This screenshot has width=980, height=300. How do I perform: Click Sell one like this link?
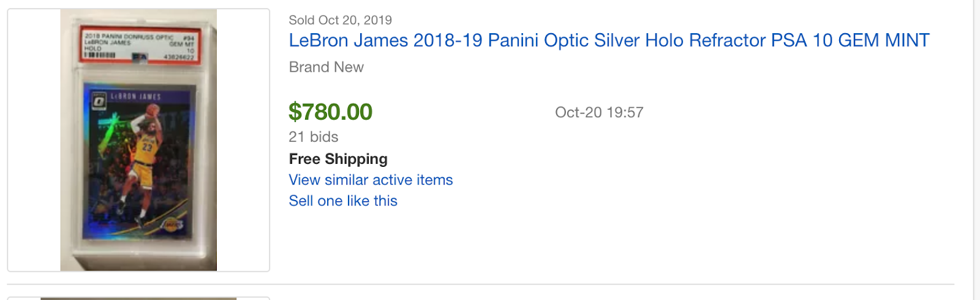(343, 201)
